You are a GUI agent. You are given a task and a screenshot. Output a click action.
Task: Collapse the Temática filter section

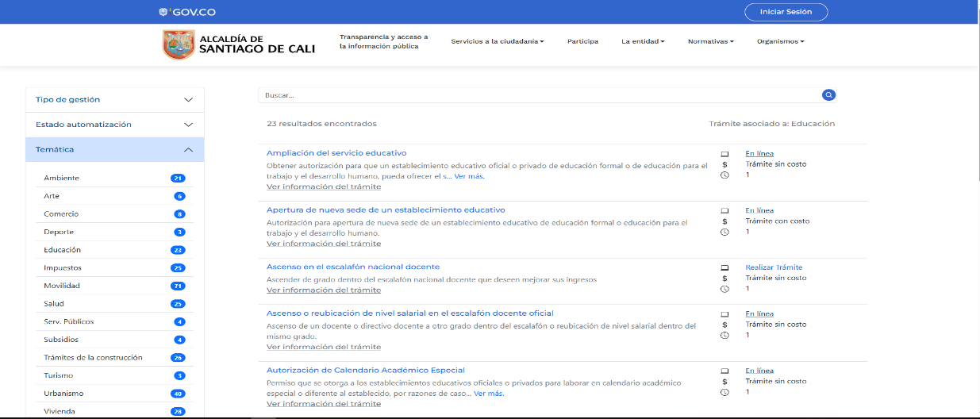(x=115, y=149)
